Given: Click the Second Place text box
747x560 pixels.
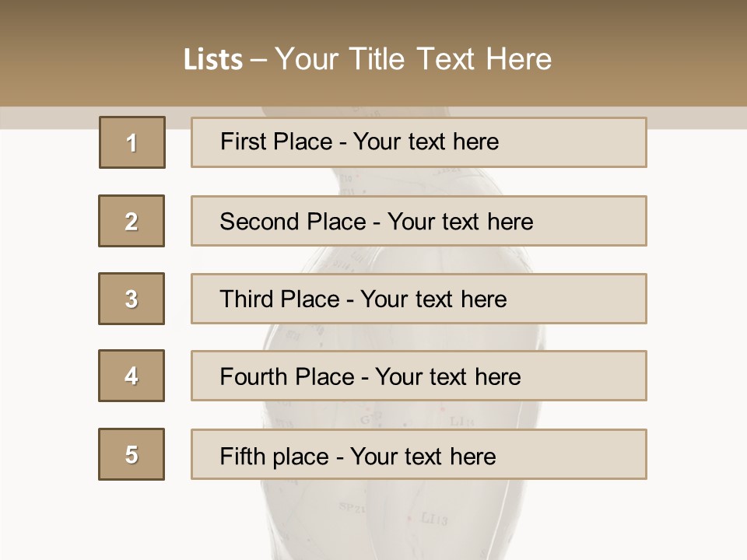Looking at the screenshot, I should click(x=419, y=221).
